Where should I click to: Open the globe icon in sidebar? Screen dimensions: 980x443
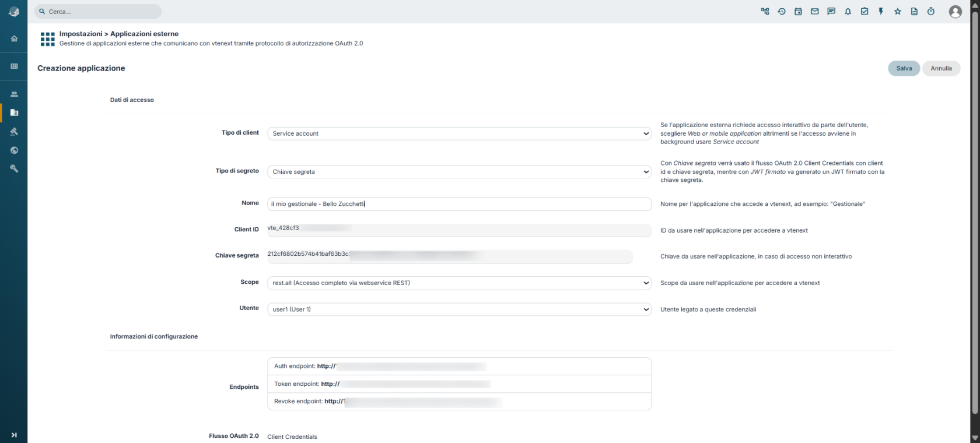tap(14, 150)
